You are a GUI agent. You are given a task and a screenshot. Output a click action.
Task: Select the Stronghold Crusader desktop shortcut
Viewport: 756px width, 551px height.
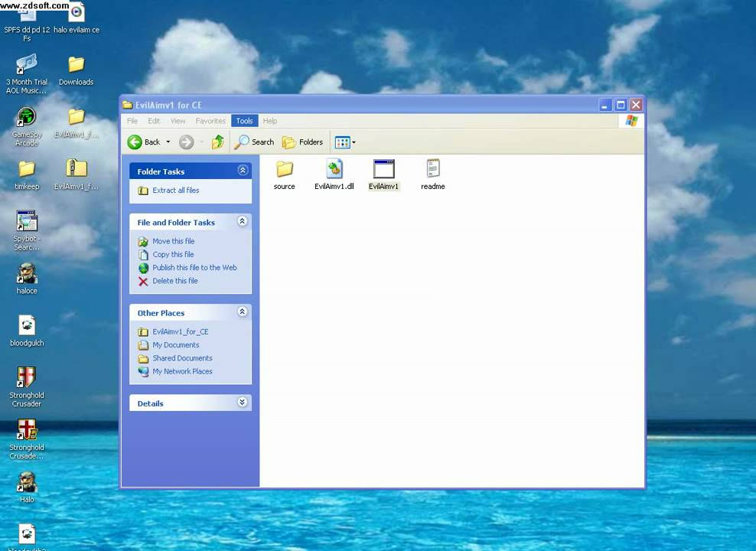(x=27, y=386)
